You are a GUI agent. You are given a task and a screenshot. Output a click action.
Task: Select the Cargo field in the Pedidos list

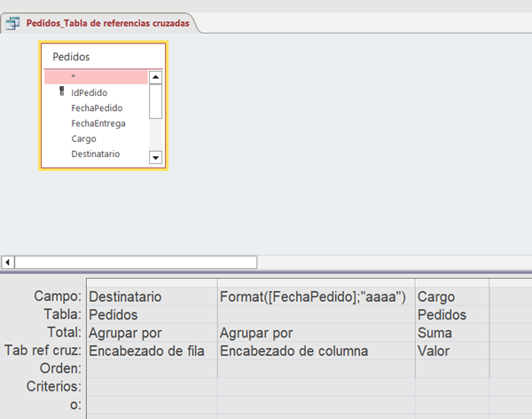[84, 138]
